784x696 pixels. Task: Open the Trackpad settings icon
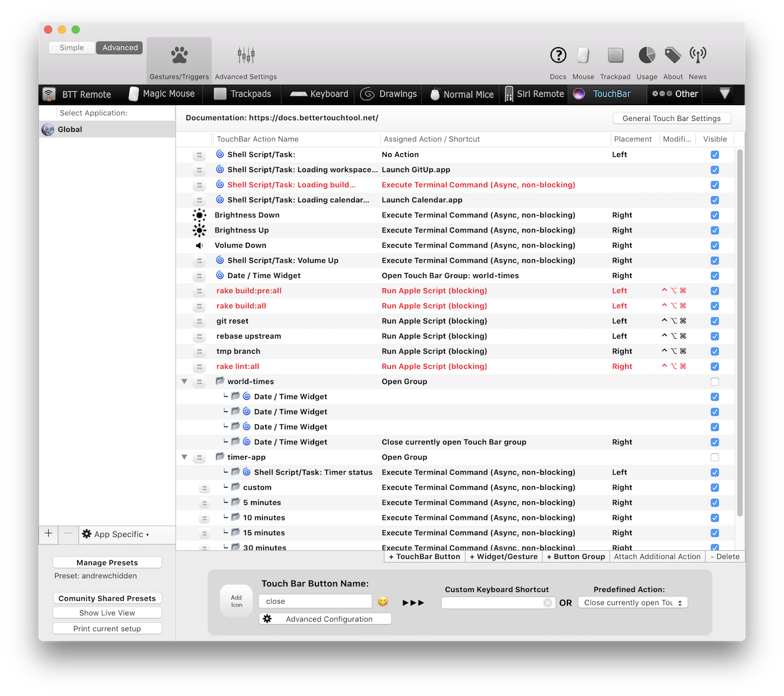click(x=615, y=55)
